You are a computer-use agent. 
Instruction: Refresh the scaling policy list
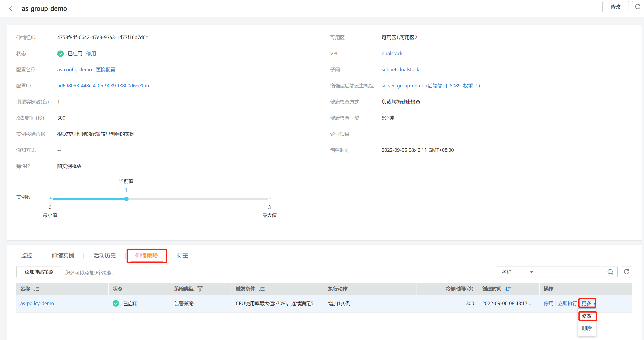[x=626, y=272]
